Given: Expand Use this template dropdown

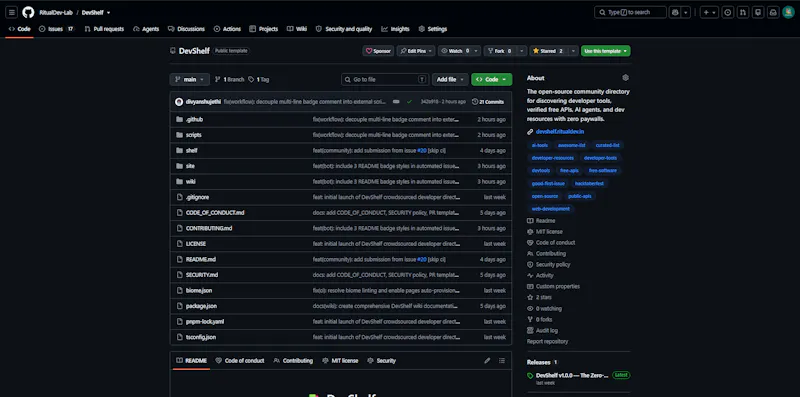Looking at the screenshot, I should pyautogui.click(x=606, y=51).
